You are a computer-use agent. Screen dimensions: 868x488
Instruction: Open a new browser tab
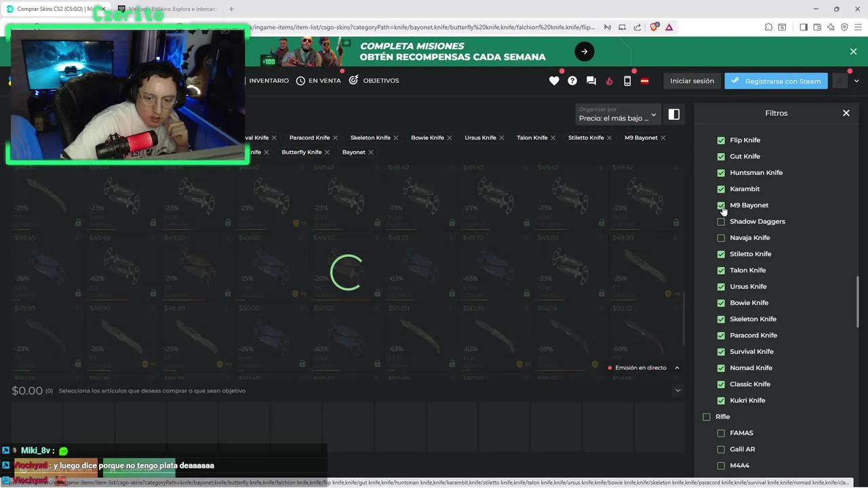click(231, 9)
